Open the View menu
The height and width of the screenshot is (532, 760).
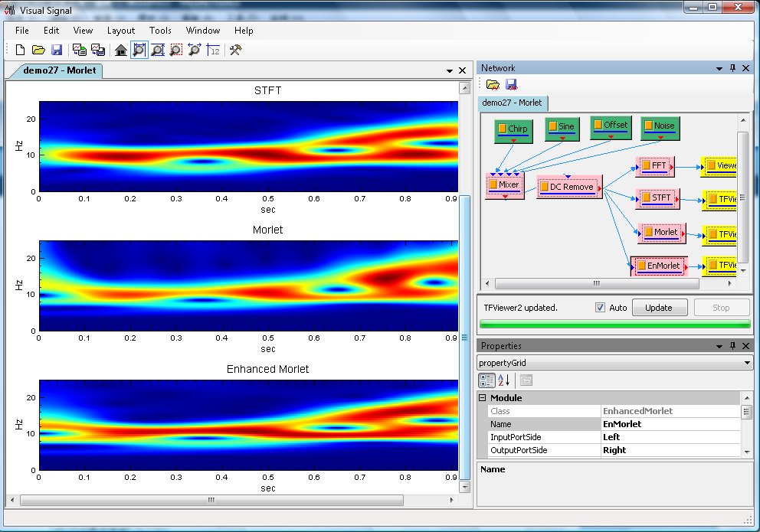(x=83, y=31)
